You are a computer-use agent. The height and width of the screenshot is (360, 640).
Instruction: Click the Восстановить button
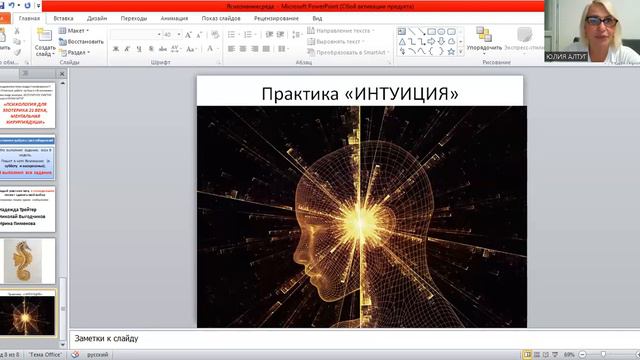pos(81,42)
